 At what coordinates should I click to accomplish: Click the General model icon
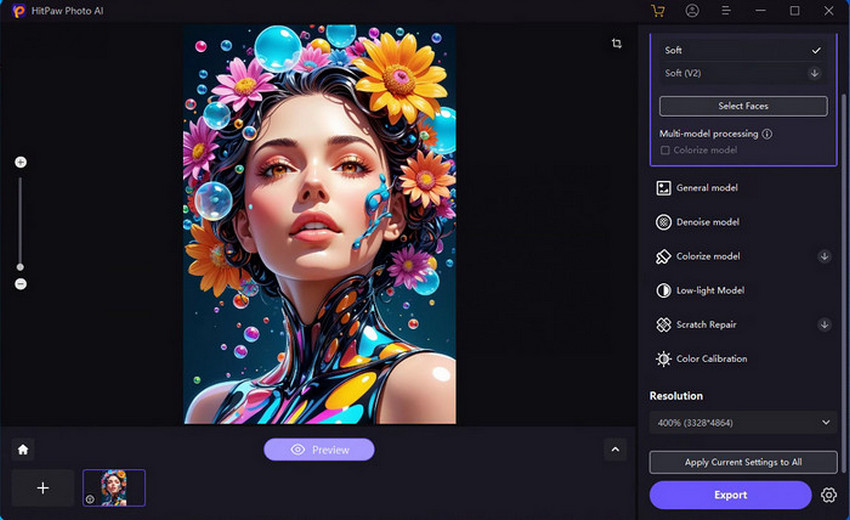coord(664,188)
